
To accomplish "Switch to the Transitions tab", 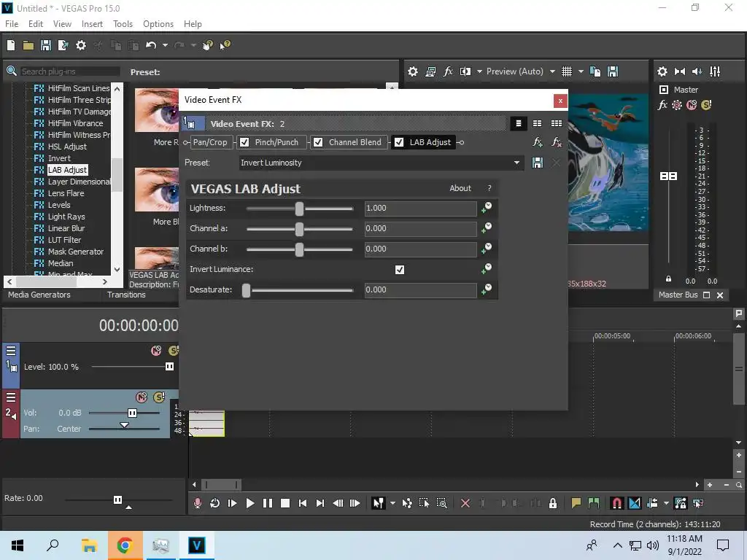I will point(126,295).
